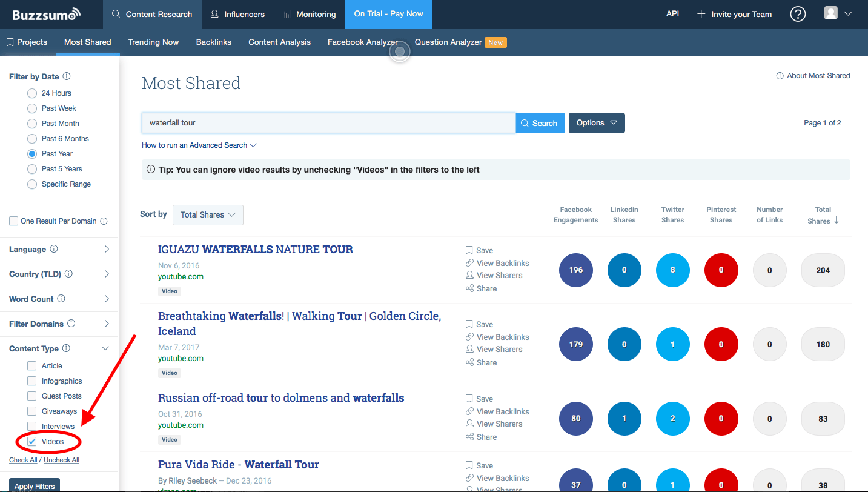Click View Backlinks for Iguazu Waterfalls result

pos(497,263)
